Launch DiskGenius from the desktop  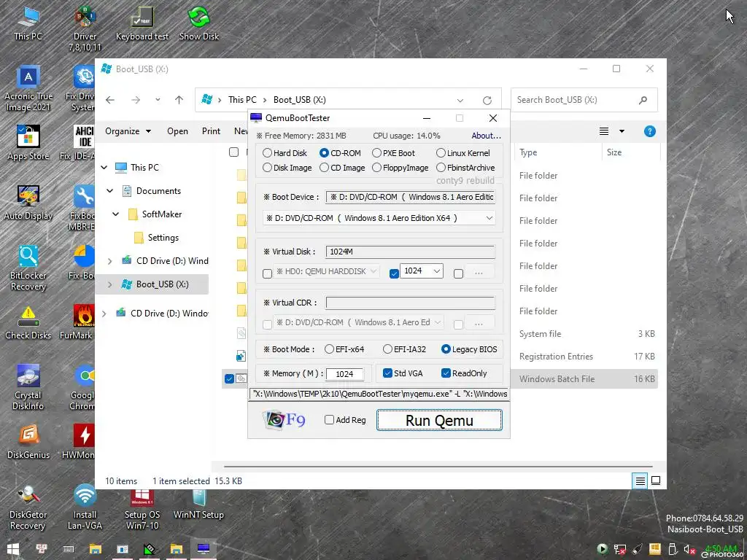tap(28, 442)
